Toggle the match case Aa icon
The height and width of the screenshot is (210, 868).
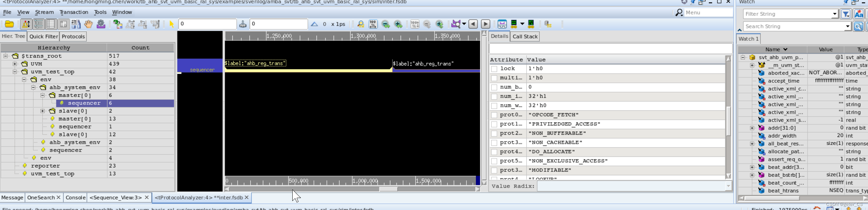tap(859, 14)
